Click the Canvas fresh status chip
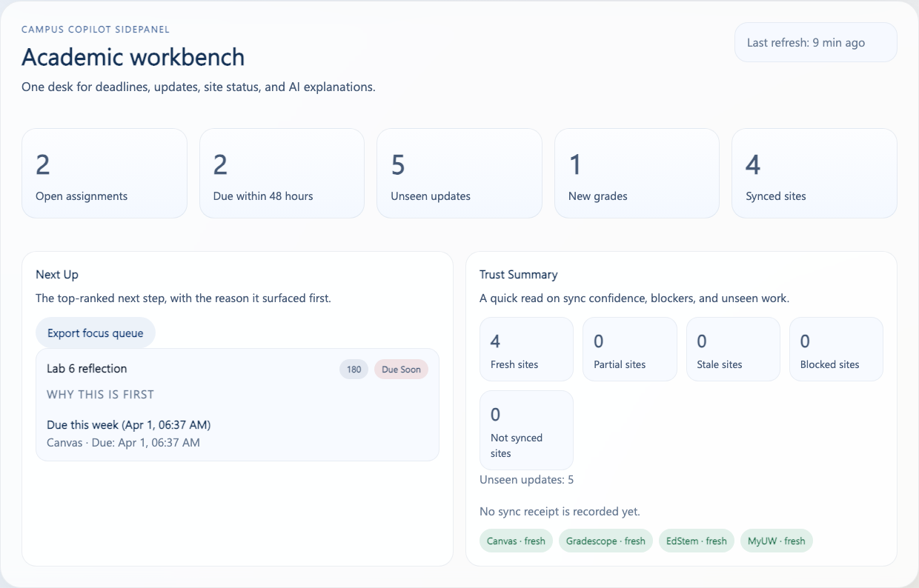The height and width of the screenshot is (588, 919). pos(516,541)
